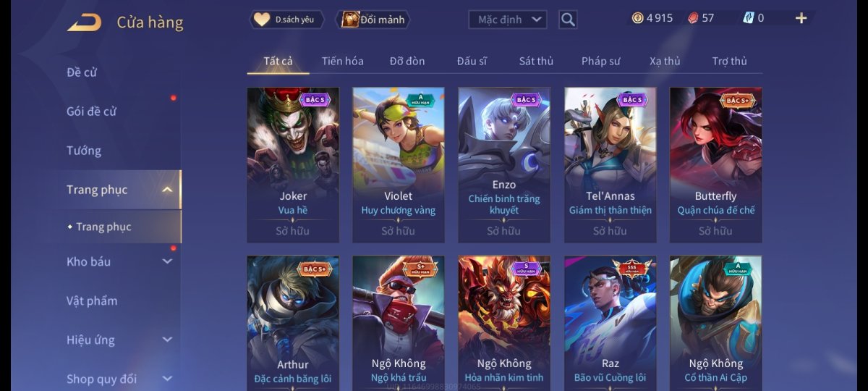Tap the back arrow icon beside Cửa hàng
This screenshot has width=868, height=391.
pos(84,22)
